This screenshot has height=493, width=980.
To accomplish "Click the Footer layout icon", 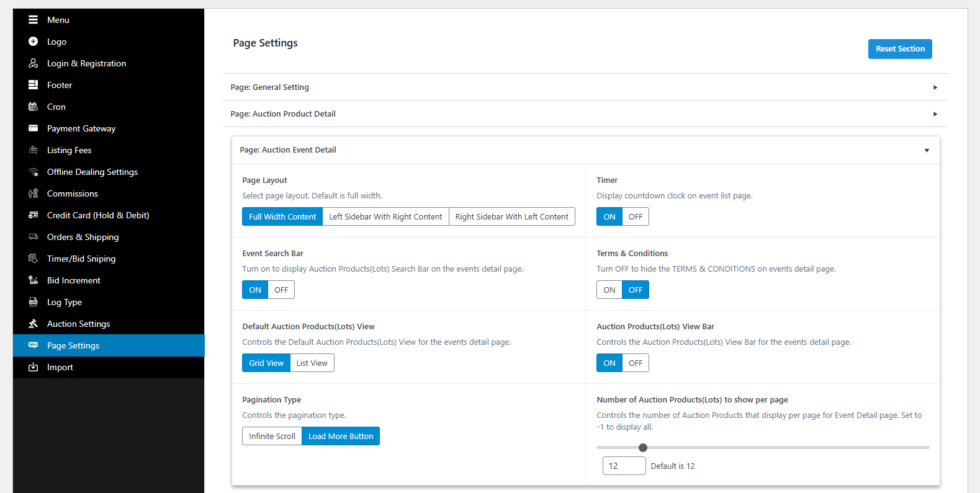I will point(34,85).
